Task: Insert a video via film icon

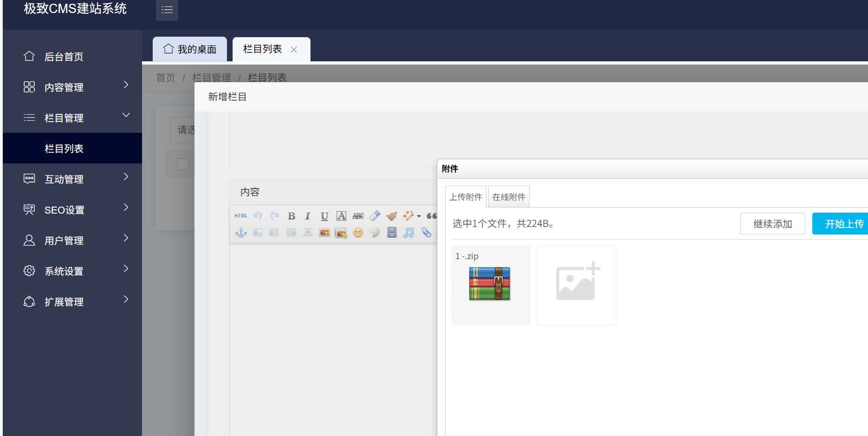Action: coord(392,233)
